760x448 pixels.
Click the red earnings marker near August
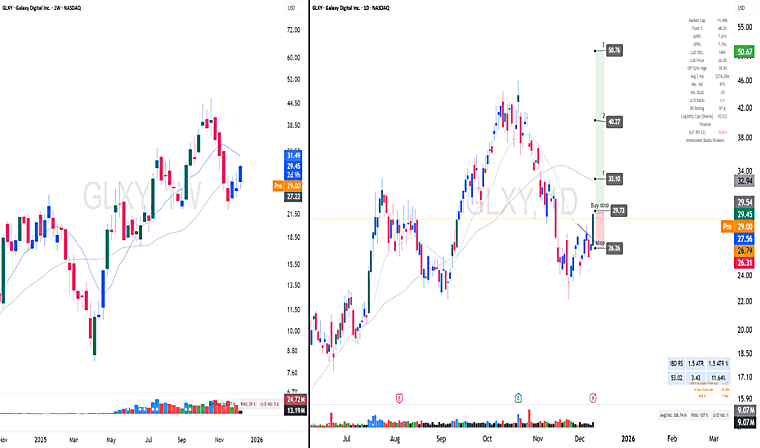click(399, 399)
